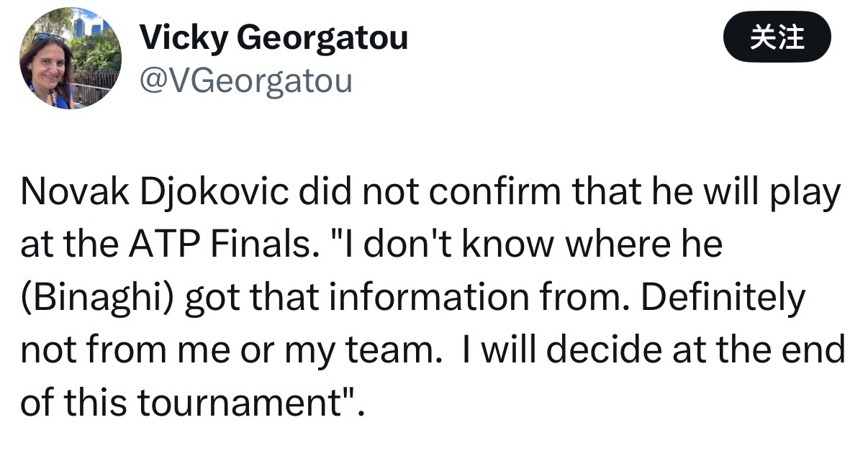Click the Vicky Georgatou display name
The width and height of the screenshot is (868, 466).
click(273, 37)
